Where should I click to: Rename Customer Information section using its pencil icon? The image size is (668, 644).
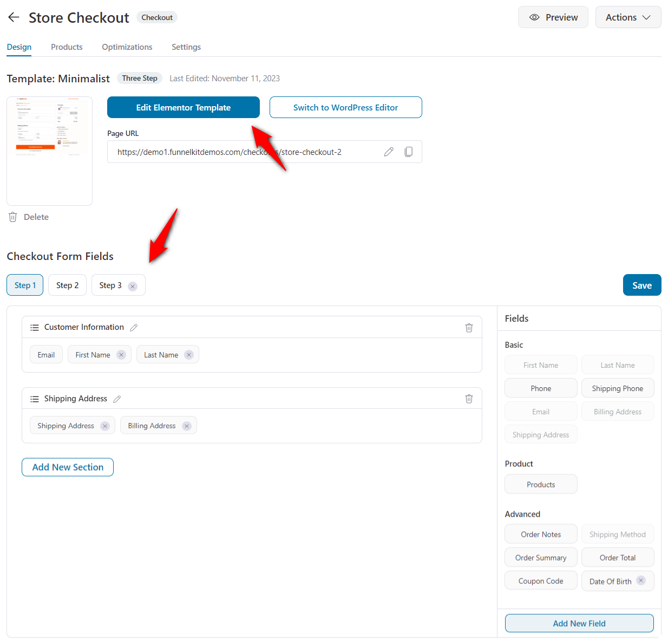click(134, 327)
